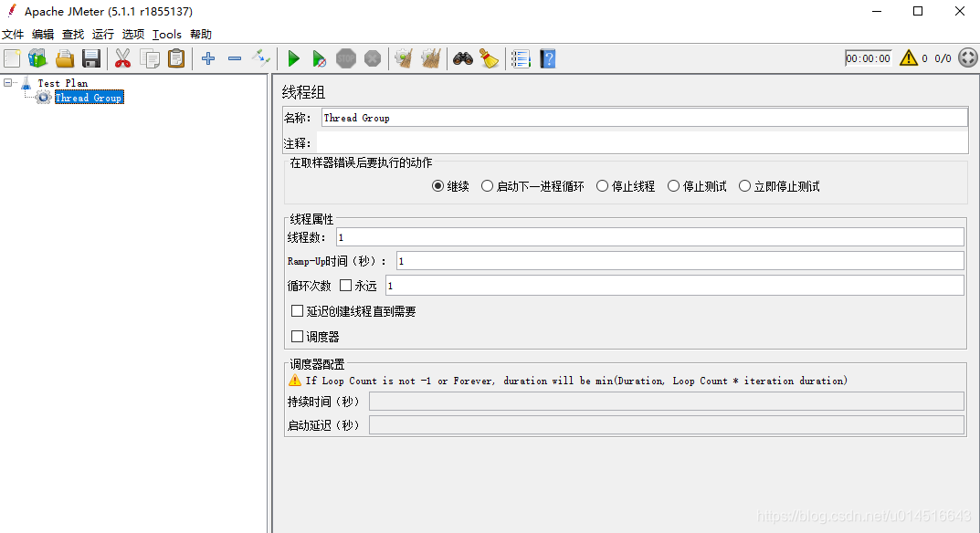
Task: Enable 延迟创建线程直到需要 checkbox
Action: click(298, 311)
